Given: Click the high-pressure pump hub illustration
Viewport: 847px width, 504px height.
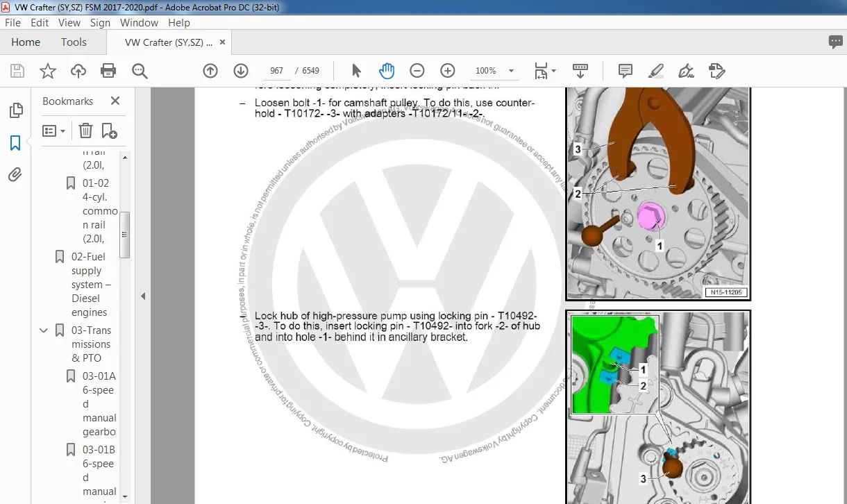Looking at the screenshot, I should 658,408.
